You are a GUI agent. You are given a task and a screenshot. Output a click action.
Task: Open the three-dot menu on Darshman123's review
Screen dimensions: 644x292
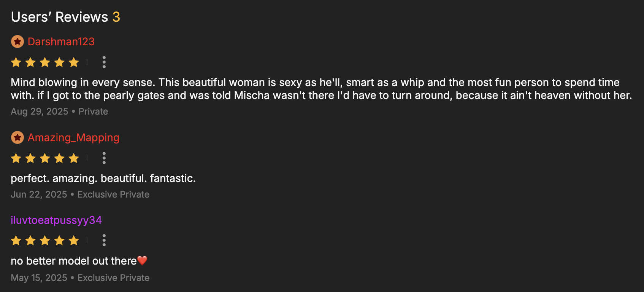[x=104, y=62]
